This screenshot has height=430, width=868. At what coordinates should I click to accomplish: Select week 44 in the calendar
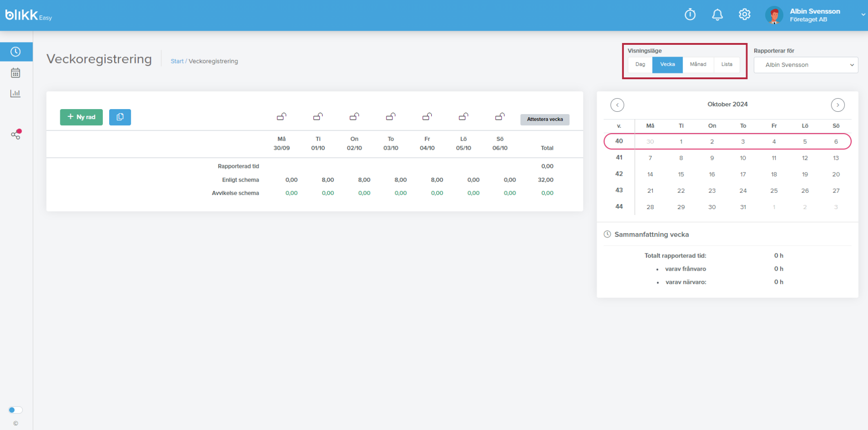[x=619, y=206]
